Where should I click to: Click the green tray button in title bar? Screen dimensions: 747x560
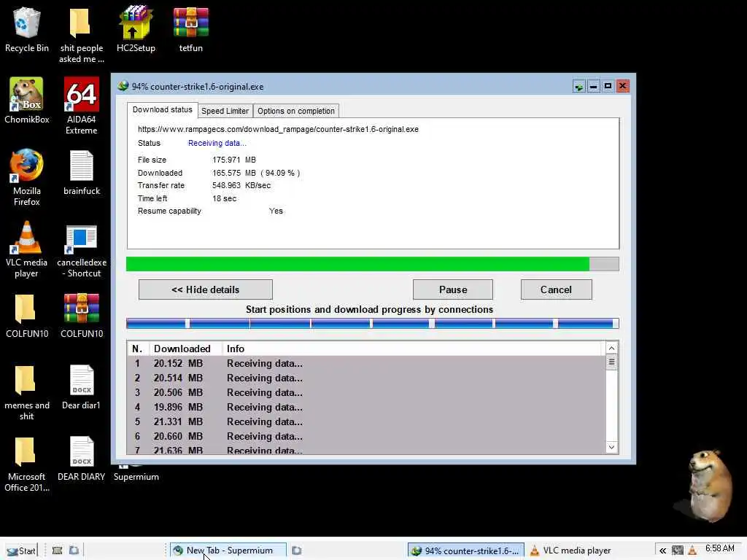click(578, 86)
